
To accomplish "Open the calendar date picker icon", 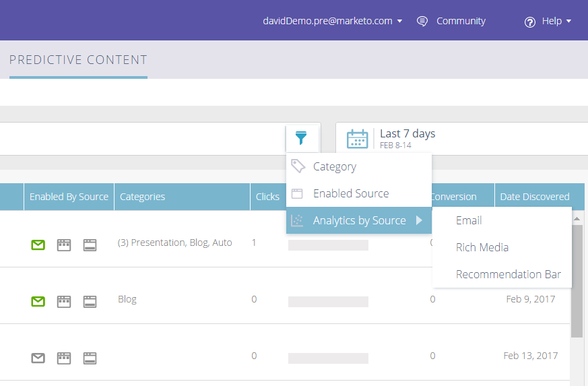I will (357, 139).
